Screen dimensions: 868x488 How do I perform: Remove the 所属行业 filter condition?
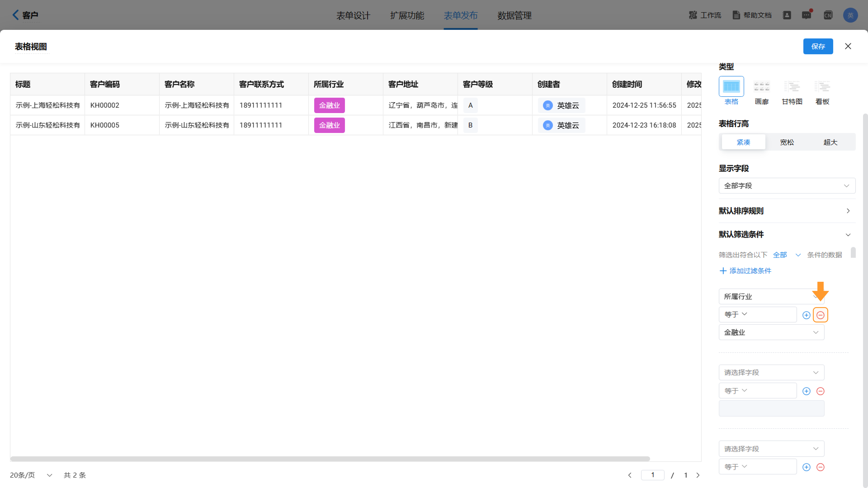[x=821, y=315]
